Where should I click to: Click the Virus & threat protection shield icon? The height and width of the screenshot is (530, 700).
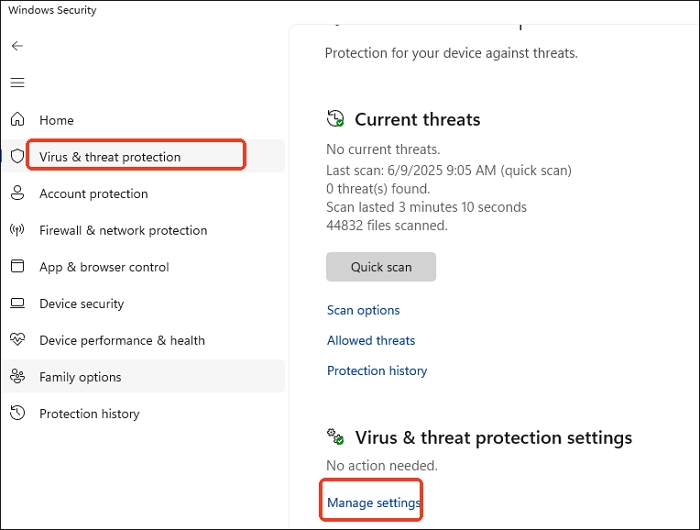[x=17, y=156]
